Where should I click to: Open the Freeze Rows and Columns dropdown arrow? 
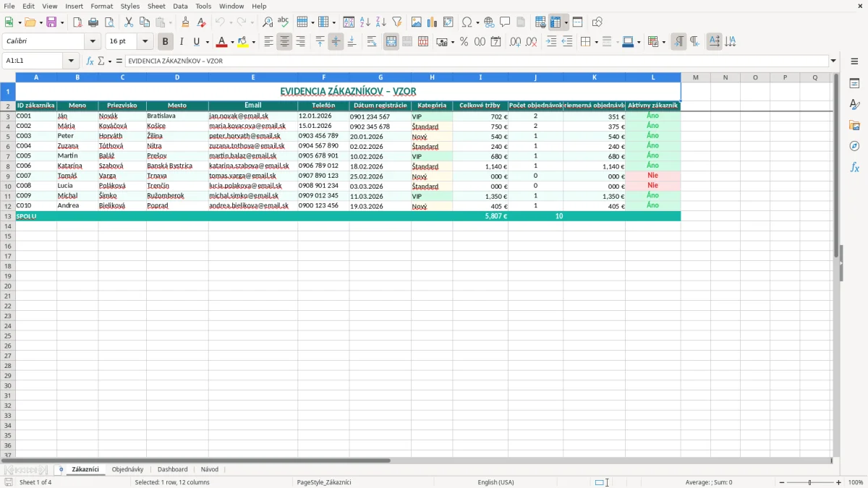pyautogui.click(x=566, y=22)
